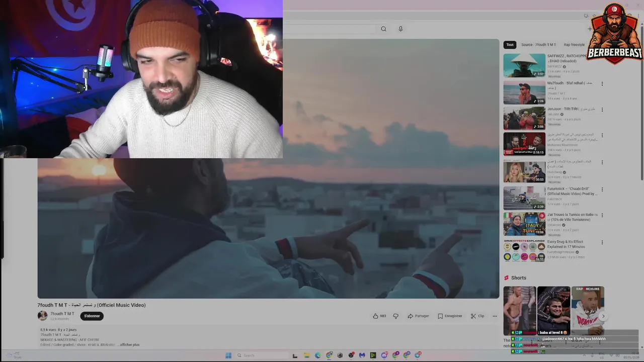This screenshot has height=362, width=644.
Task: Open more actions ellipsis beside Clip
Action: click(495, 316)
